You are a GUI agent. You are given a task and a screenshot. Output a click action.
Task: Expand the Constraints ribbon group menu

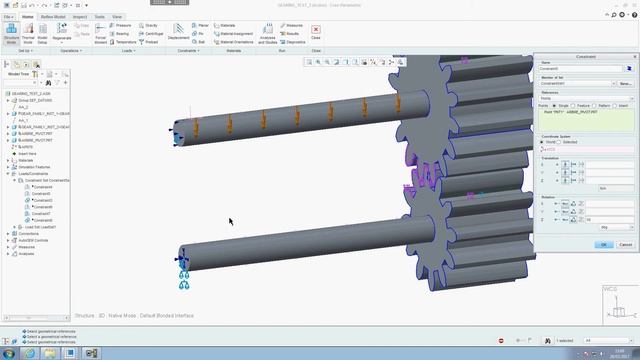pyautogui.click(x=188, y=51)
